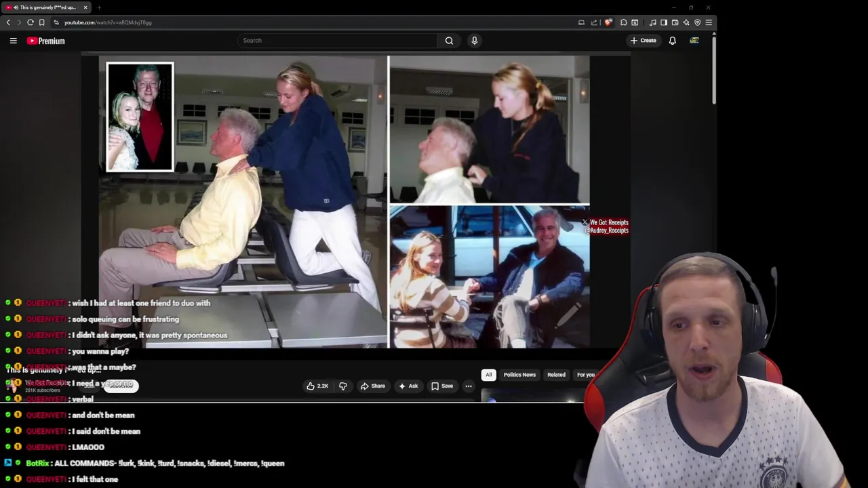868x488 pixels.
Task: Open We Got Receipts channel name
Action: click(x=47, y=383)
